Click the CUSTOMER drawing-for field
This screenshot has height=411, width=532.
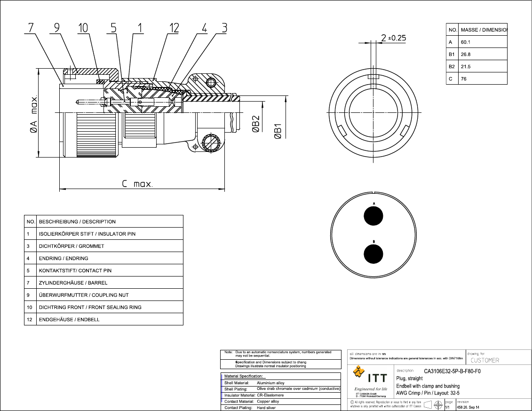coord(485,360)
